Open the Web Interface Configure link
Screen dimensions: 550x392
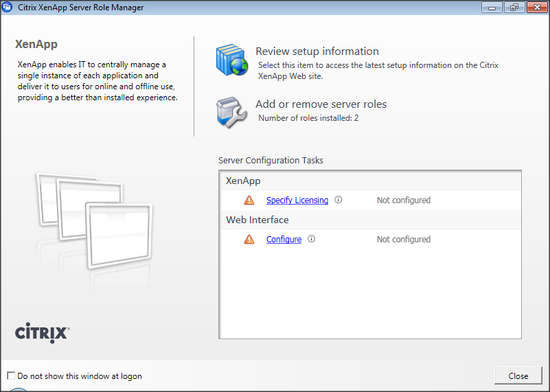[x=284, y=240]
